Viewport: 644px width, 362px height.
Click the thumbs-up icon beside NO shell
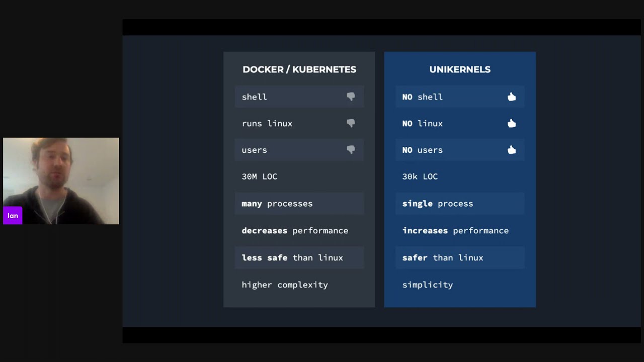pos(512,97)
